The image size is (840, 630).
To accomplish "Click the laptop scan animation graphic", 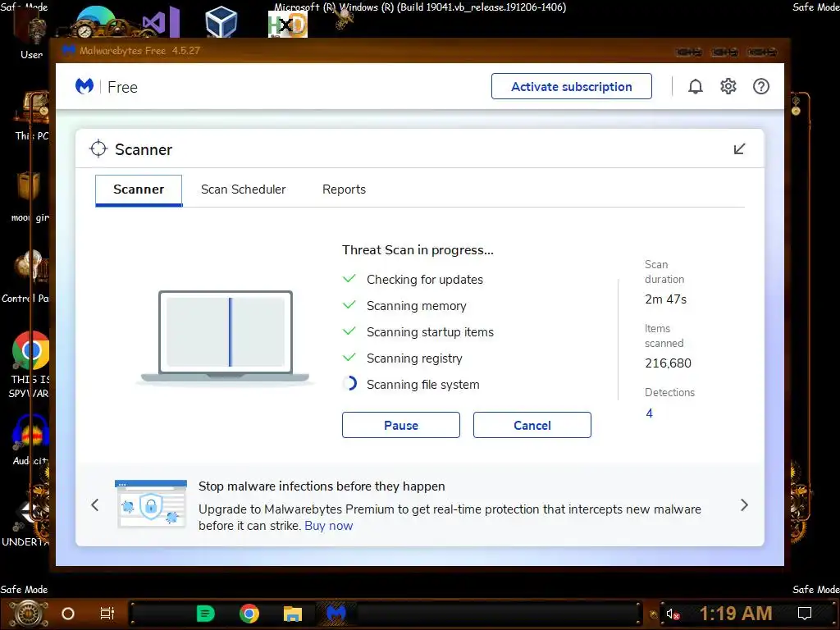I will (225, 337).
